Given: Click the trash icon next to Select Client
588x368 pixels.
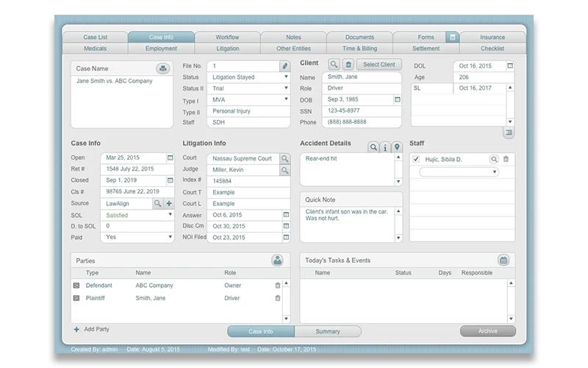Looking at the screenshot, I should [348, 65].
